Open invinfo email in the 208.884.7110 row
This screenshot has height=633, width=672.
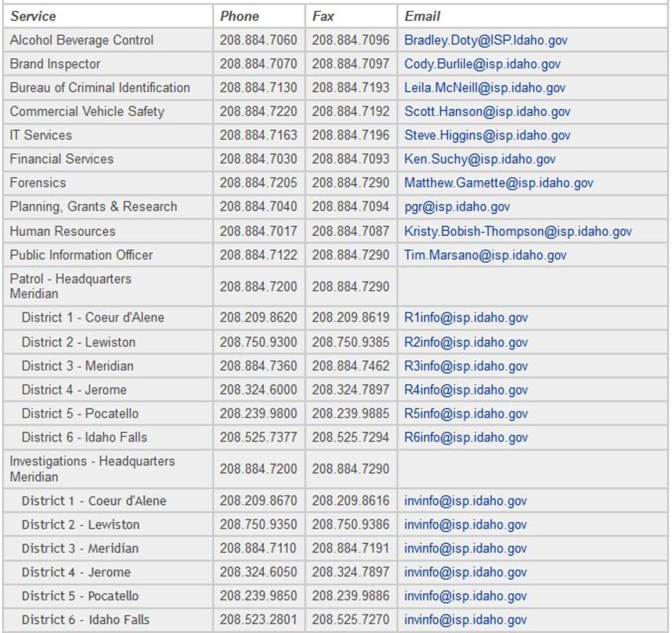465,549
